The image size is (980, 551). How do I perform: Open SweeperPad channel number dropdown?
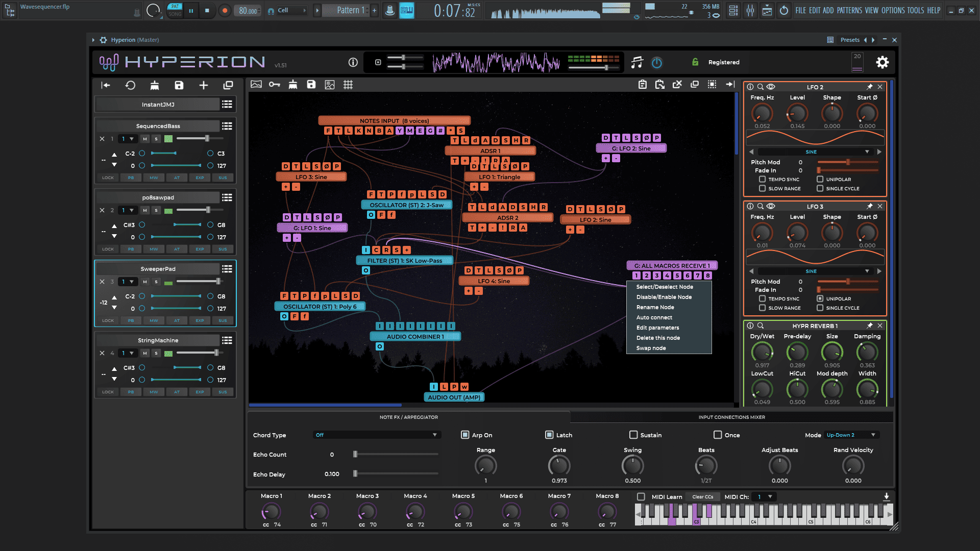128,282
